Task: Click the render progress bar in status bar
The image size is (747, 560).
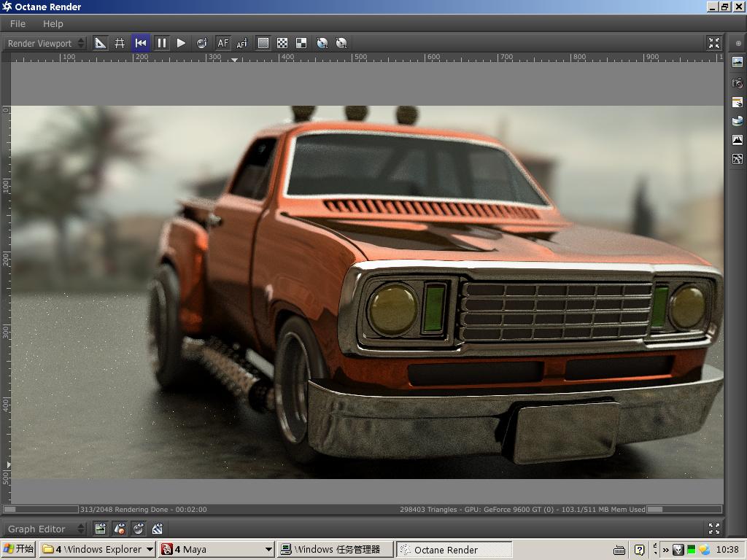Action: click(x=41, y=509)
